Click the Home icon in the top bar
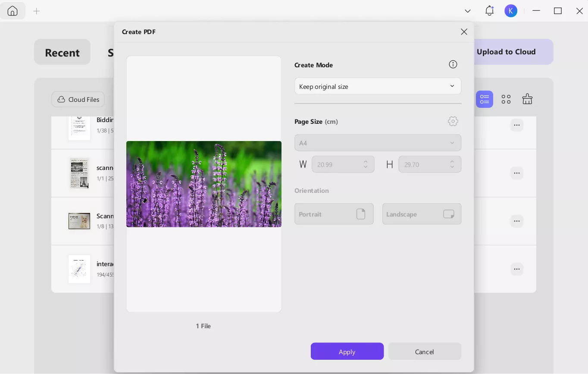 click(x=13, y=11)
